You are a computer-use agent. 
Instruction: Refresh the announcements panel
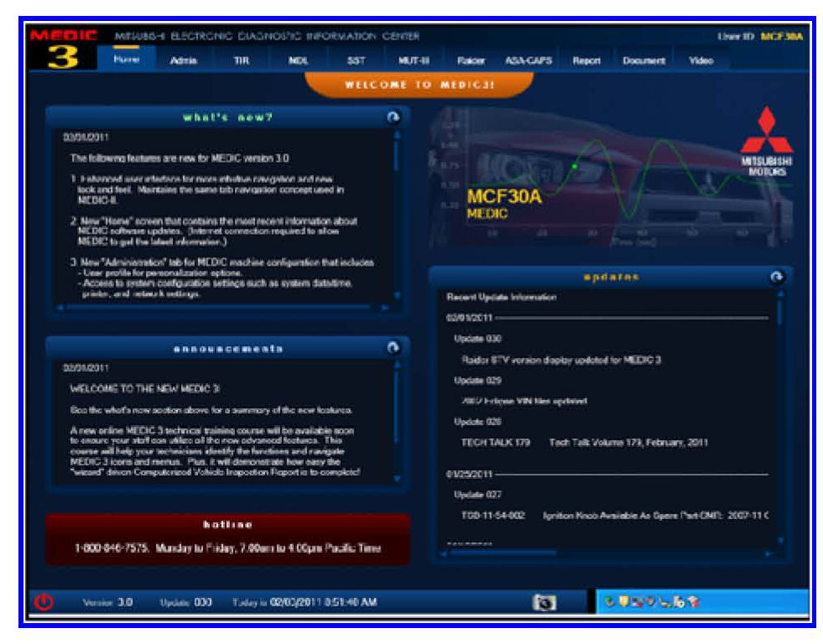(393, 348)
